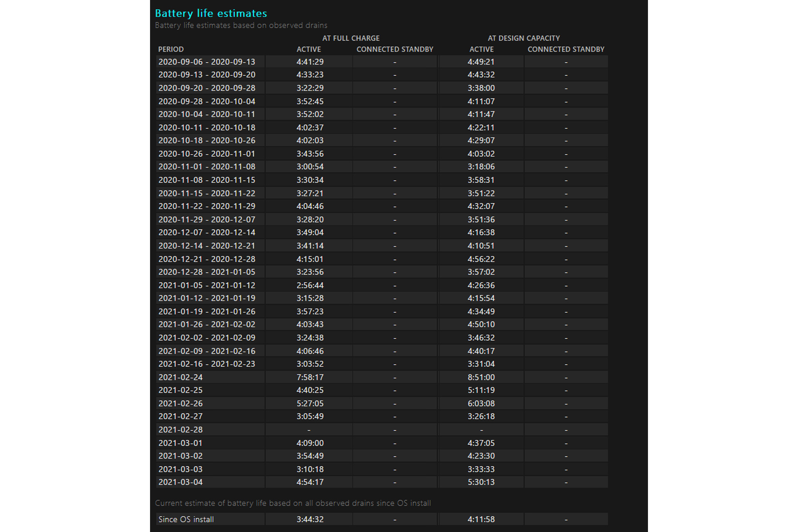Click the 'Since OS install' row label
The width and height of the screenshot is (798, 532).
(186, 519)
